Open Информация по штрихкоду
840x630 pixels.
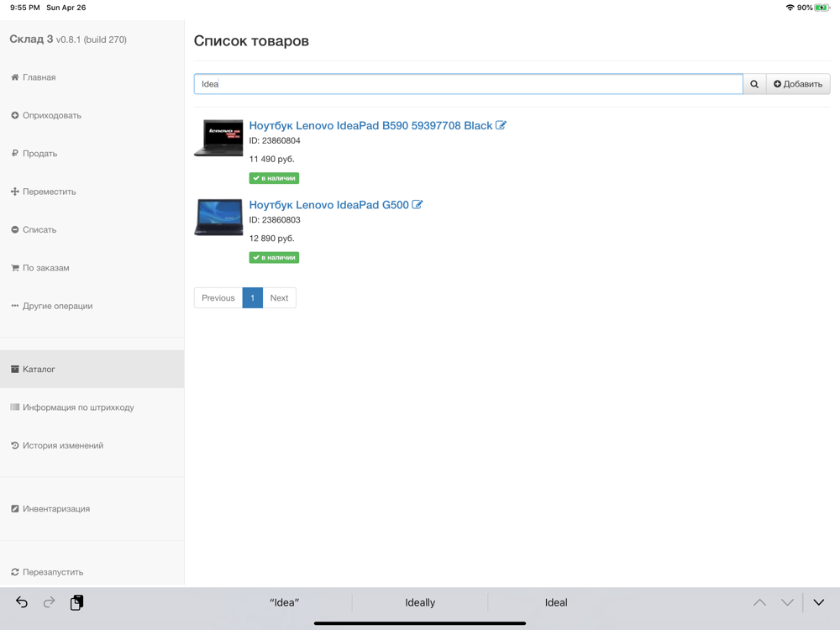click(92, 407)
